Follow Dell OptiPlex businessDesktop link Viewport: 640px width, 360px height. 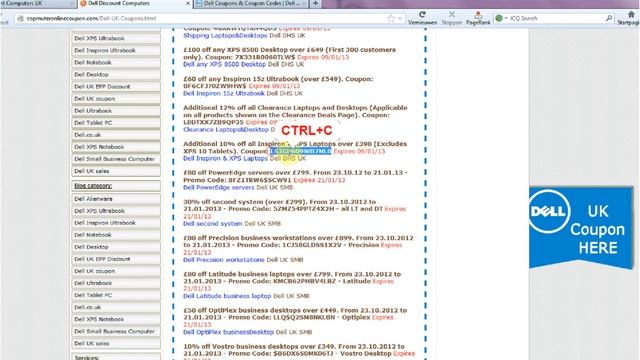(x=228, y=332)
